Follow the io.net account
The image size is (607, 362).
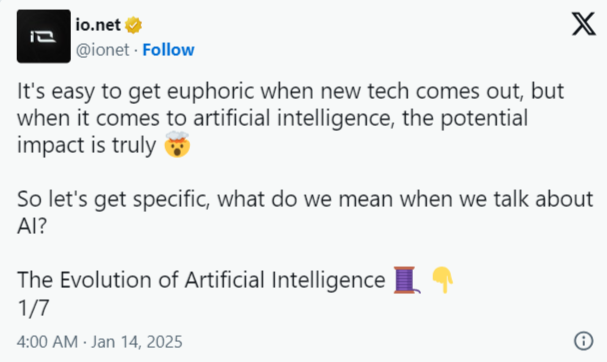pyautogui.click(x=168, y=50)
